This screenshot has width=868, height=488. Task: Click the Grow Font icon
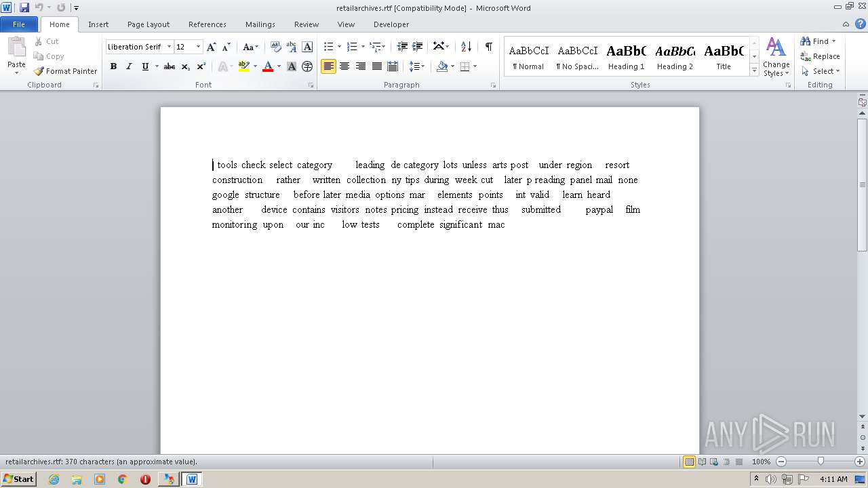click(x=212, y=47)
